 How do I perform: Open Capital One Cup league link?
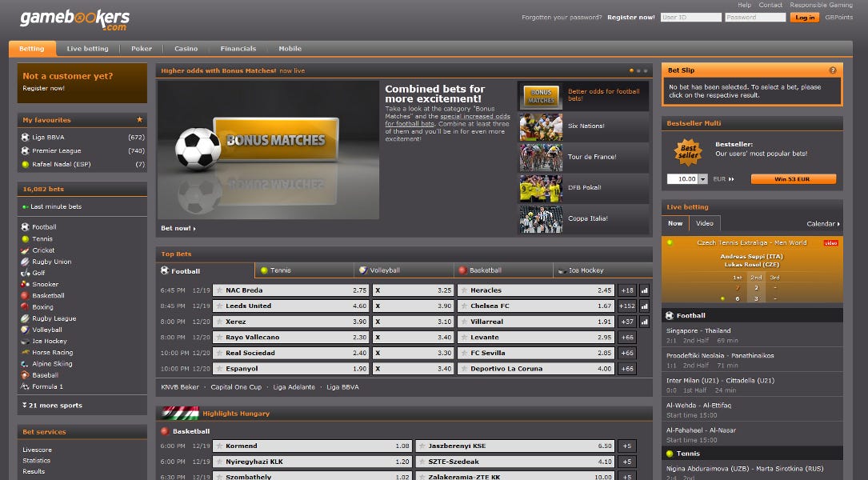point(236,387)
